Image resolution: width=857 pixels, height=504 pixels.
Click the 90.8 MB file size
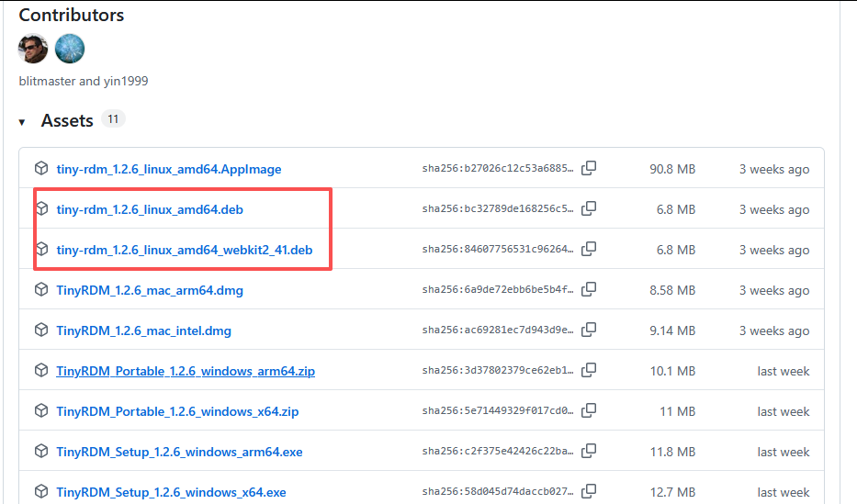point(672,169)
